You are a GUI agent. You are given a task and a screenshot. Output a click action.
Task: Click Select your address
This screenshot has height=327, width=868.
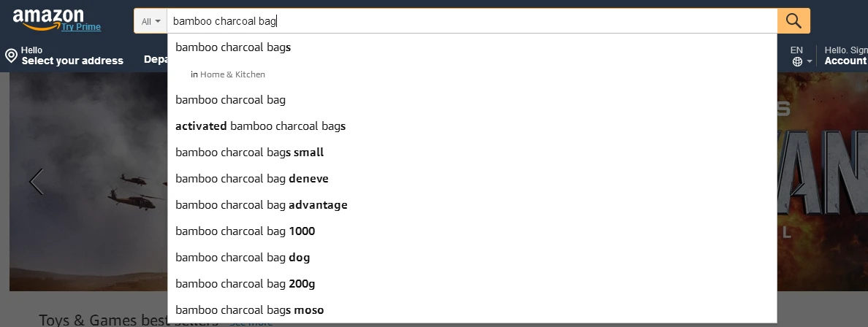pos(72,61)
